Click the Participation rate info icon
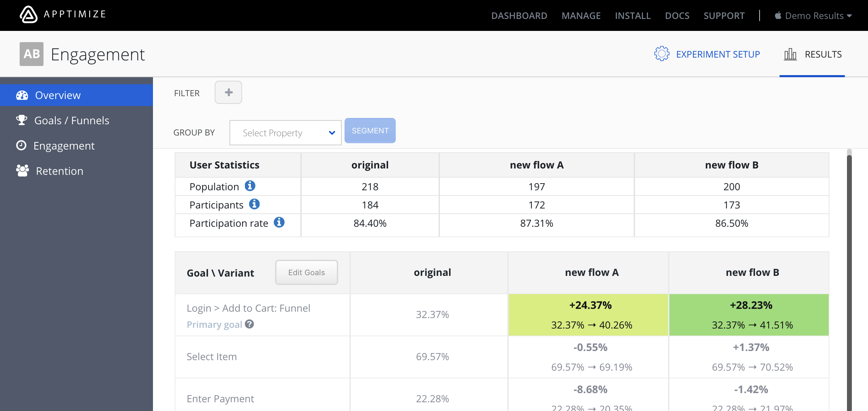Image resolution: width=868 pixels, height=411 pixels. 279,222
